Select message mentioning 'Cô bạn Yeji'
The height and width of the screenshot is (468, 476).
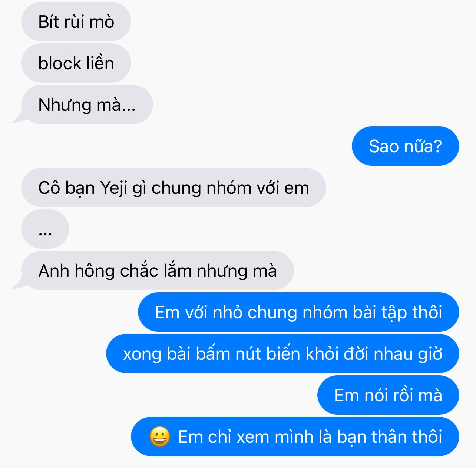click(x=173, y=187)
